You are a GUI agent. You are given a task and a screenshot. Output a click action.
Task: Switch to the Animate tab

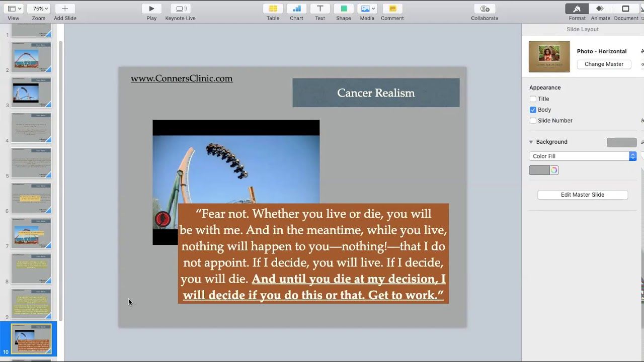pos(600,9)
